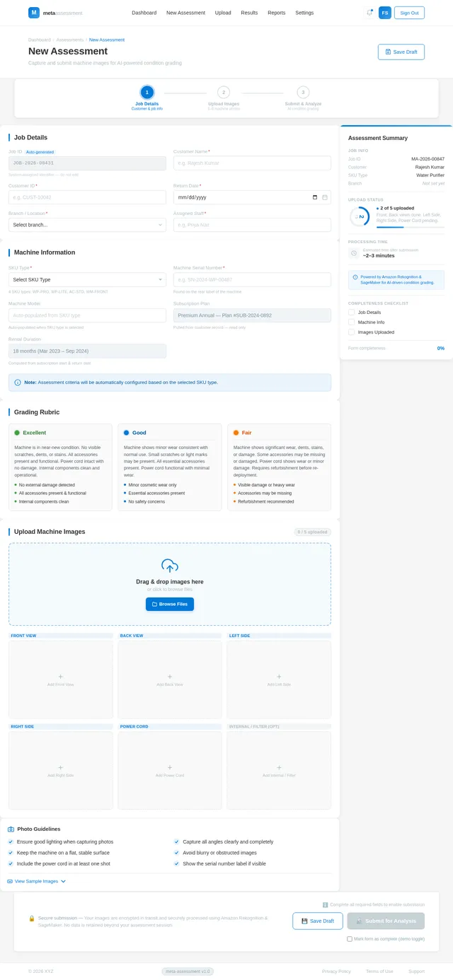Click the meta assessment logo icon
453x980 pixels.
pos(34,13)
